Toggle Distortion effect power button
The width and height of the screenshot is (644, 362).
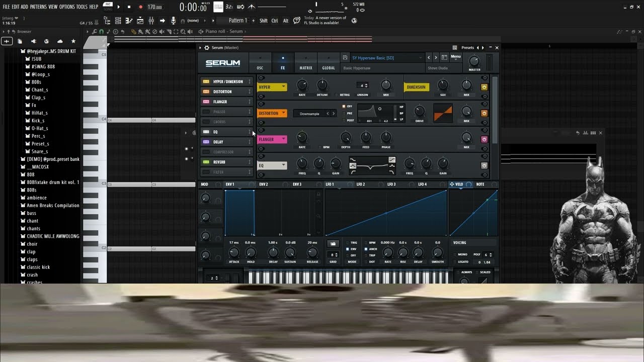(x=484, y=113)
